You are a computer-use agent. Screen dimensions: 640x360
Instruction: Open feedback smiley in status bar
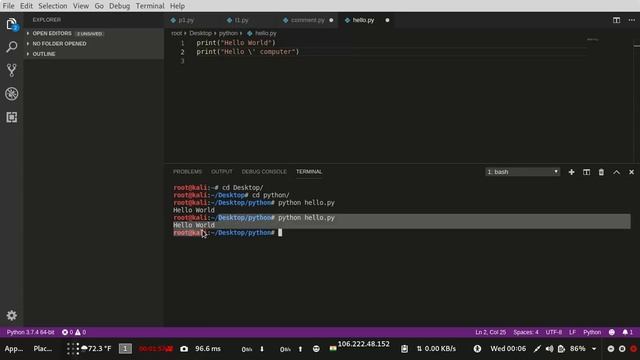pyautogui.click(x=611, y=332)
